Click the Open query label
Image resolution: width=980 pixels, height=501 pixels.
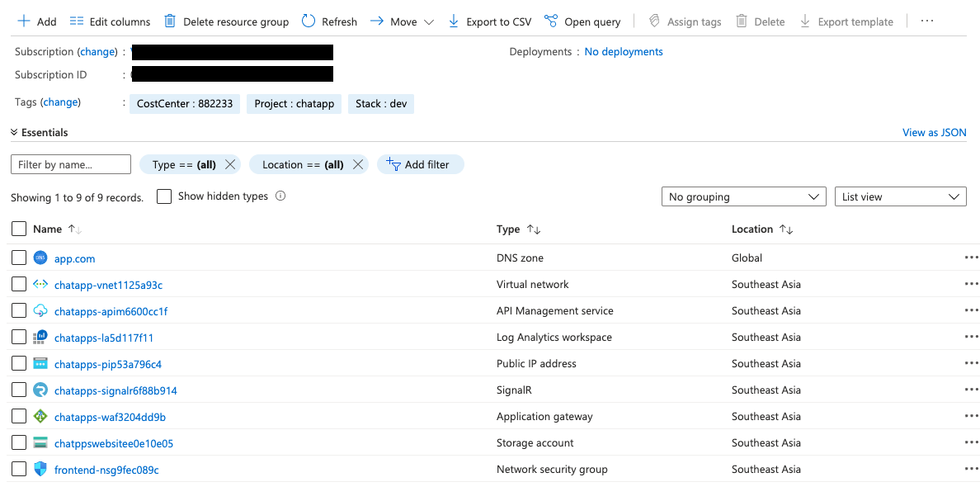[x=592, y=22]
